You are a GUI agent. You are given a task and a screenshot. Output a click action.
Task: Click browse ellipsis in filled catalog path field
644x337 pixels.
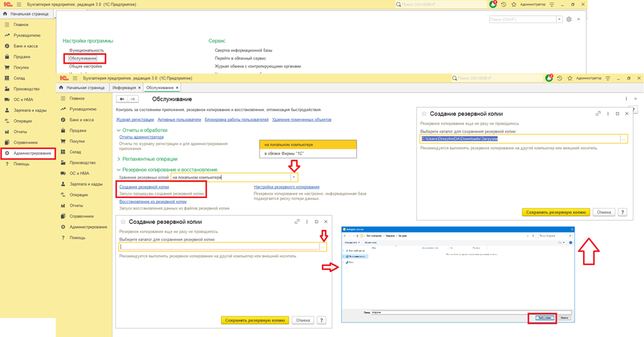(623, 139)
